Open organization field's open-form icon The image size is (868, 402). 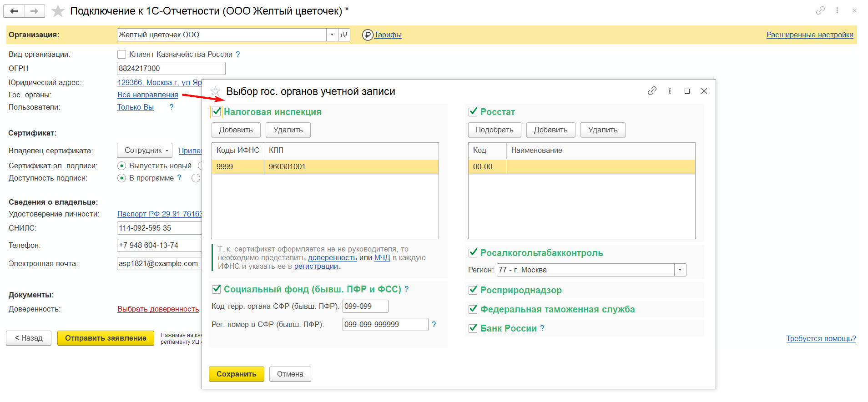click(344, 35)
